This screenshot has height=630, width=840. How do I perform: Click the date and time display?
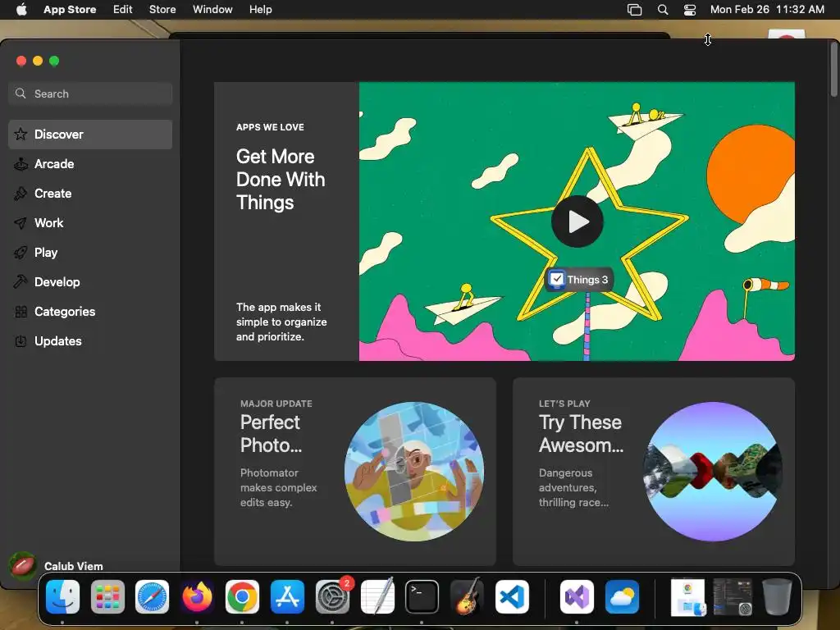click(767, 9)
